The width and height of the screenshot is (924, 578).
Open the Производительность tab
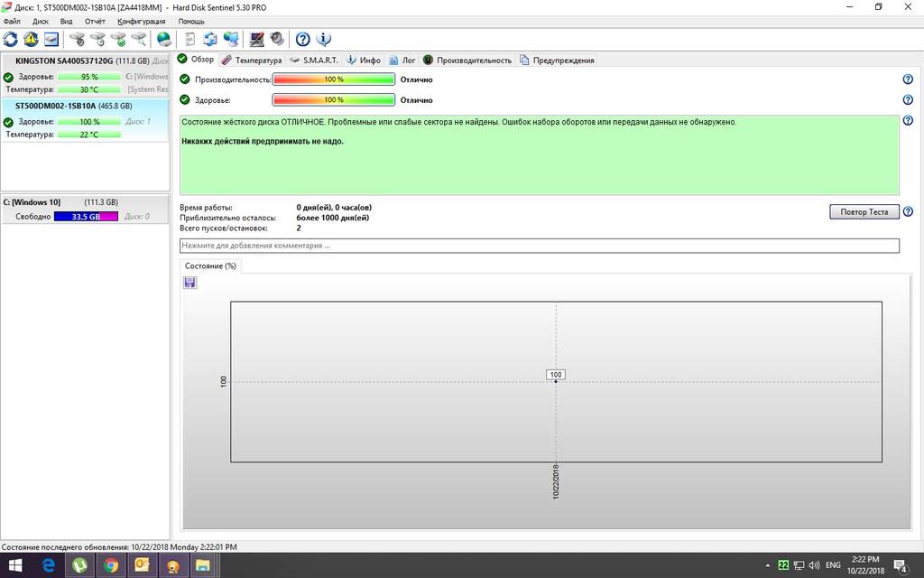click(x=467, y=61)
